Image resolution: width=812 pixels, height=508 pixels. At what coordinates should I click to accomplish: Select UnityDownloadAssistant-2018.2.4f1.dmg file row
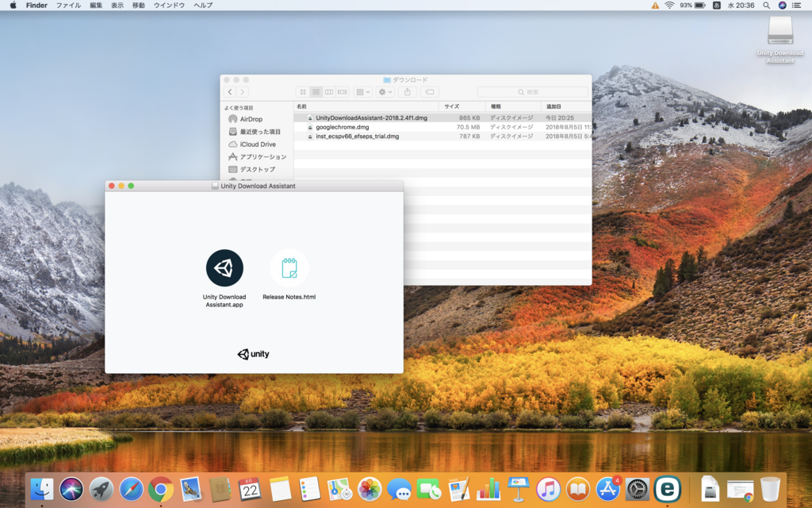coord(442,117)
